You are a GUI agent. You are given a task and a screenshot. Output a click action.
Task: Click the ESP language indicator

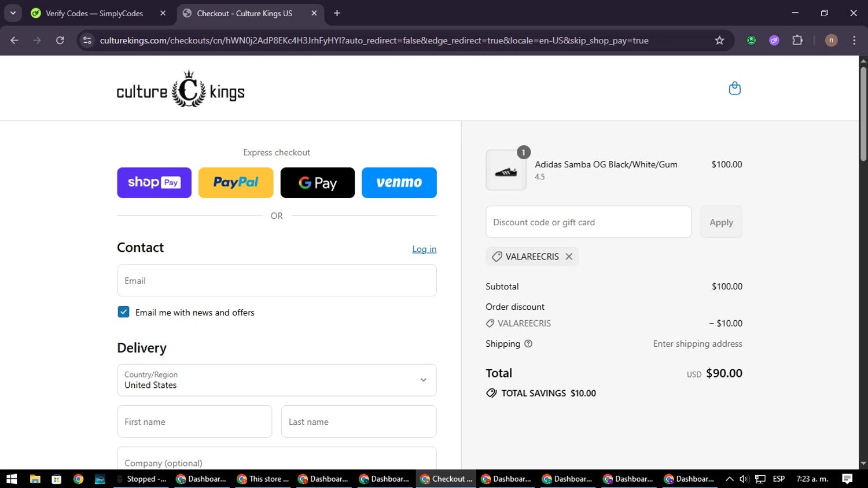779,479
